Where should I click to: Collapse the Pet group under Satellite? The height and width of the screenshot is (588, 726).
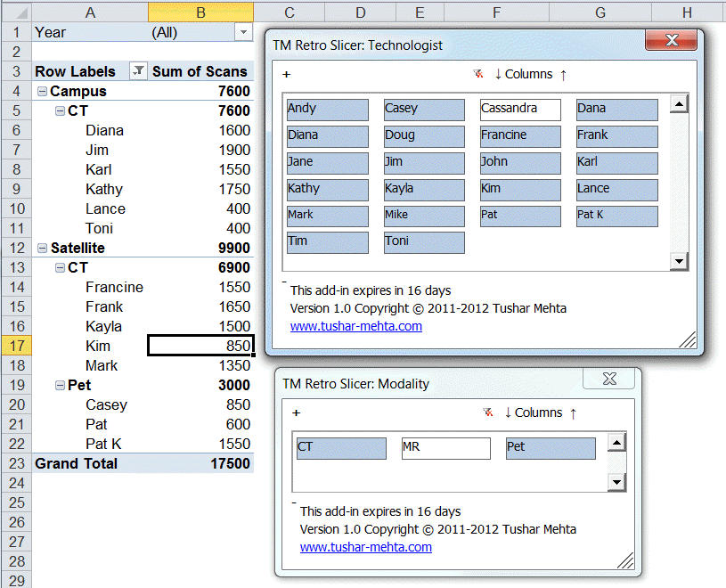click(60, 385)
